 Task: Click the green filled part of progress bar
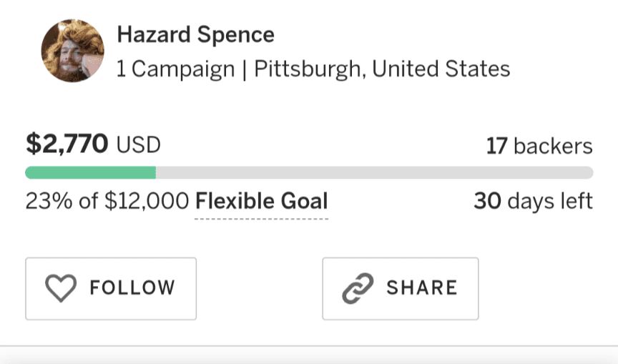[x=90, y=172]
